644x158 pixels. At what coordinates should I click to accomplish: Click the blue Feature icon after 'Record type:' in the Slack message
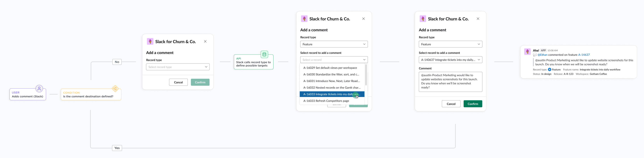(x=550, y=70)
